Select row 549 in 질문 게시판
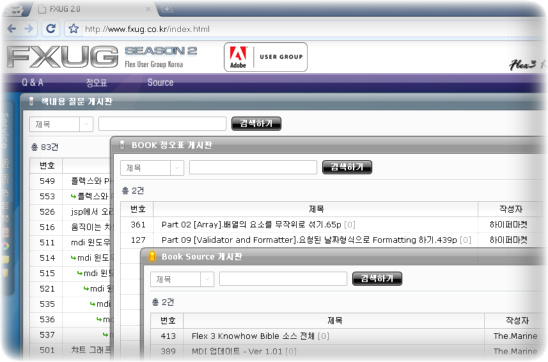Screen dimensions: 548x362 pyautogui.click(x=70, y=181)
